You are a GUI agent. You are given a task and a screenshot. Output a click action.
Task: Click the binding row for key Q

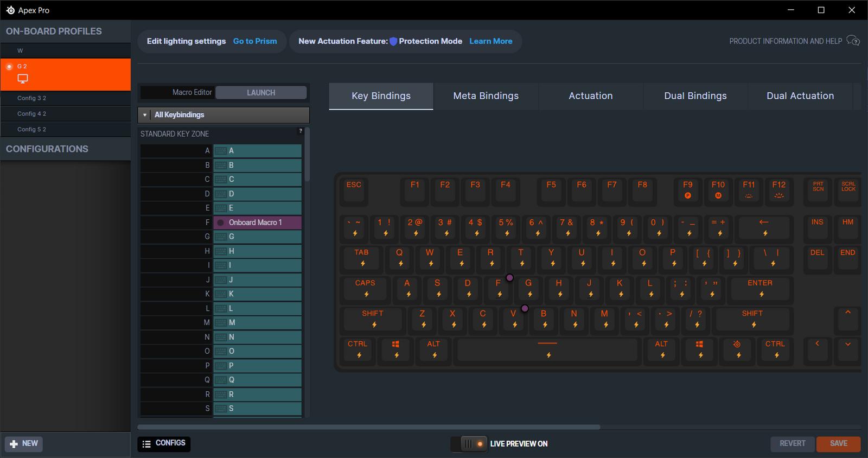pos(258,380)
